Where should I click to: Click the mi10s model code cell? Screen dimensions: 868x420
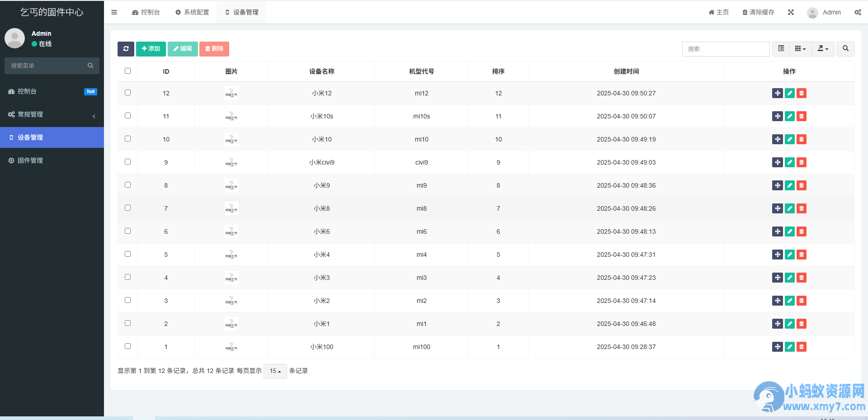click(421, 116)
